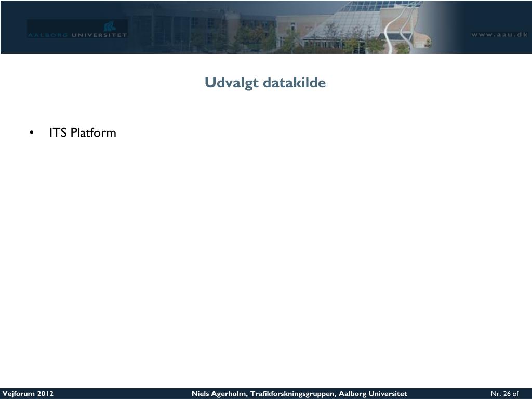Click the ITS Platform bullet text
The height and width of the screenshot is (399, 532).
point(83,132)
